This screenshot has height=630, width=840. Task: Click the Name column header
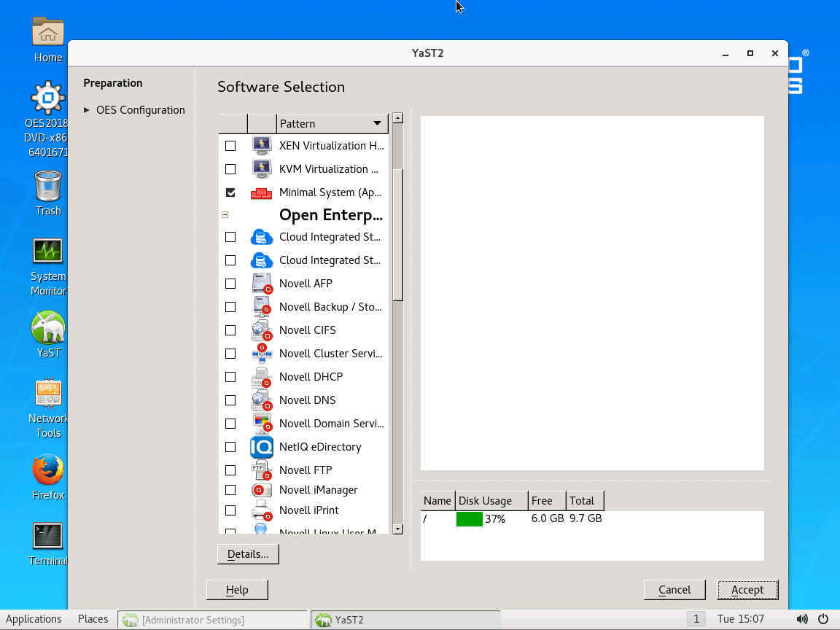coord(437,501)
